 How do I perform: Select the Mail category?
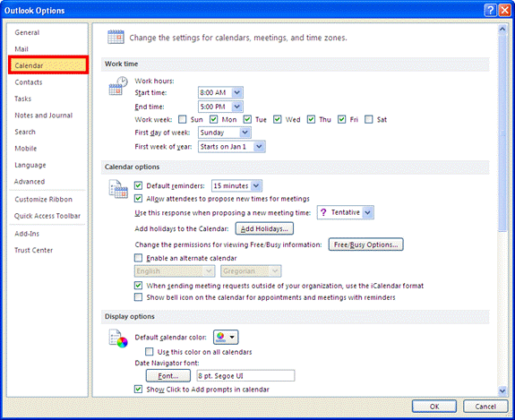[21, 49]
